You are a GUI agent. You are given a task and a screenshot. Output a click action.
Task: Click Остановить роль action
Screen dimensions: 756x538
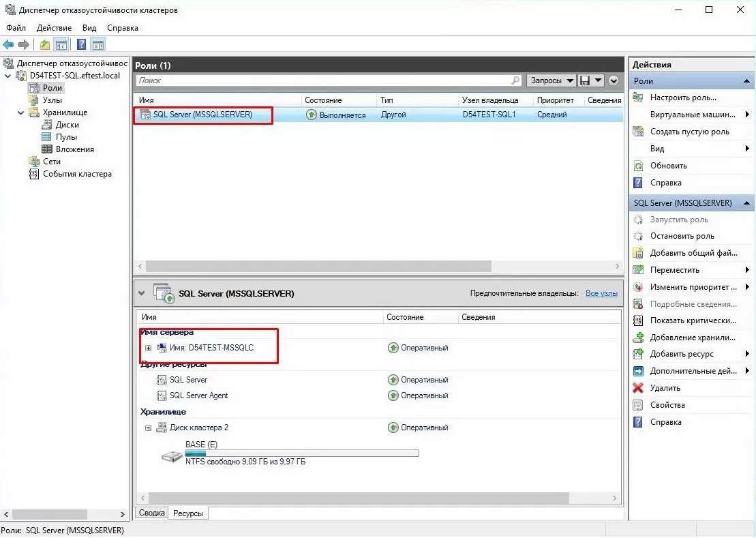682,236
